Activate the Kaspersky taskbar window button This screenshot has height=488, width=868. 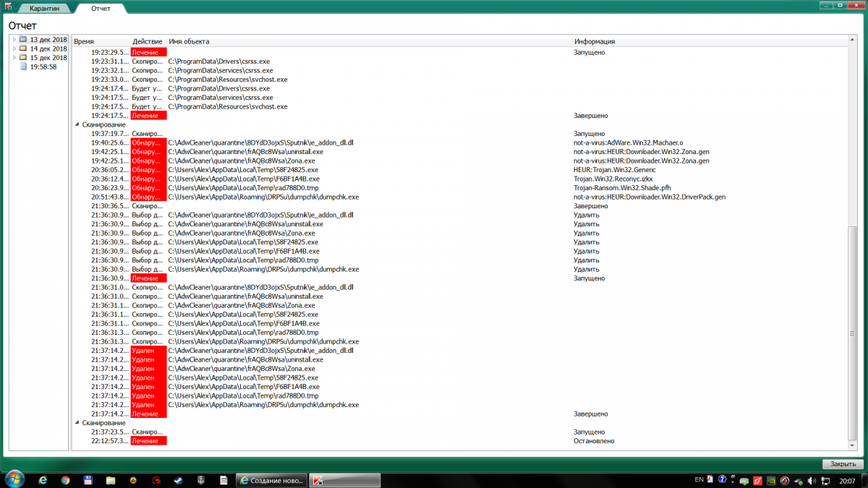[x=345, y=480]
